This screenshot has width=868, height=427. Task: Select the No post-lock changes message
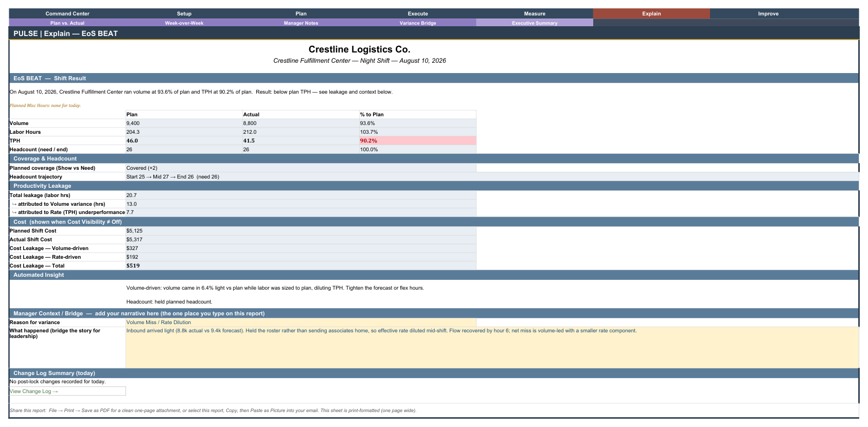(x=58, y=382)
